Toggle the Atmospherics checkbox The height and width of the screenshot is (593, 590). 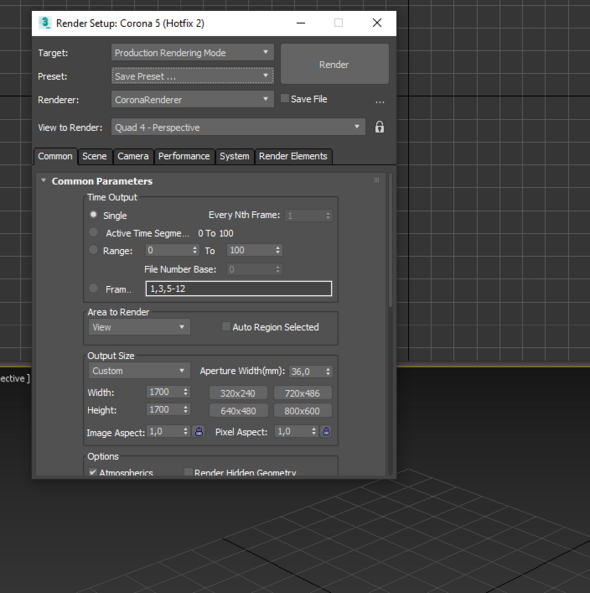[93, 472]
